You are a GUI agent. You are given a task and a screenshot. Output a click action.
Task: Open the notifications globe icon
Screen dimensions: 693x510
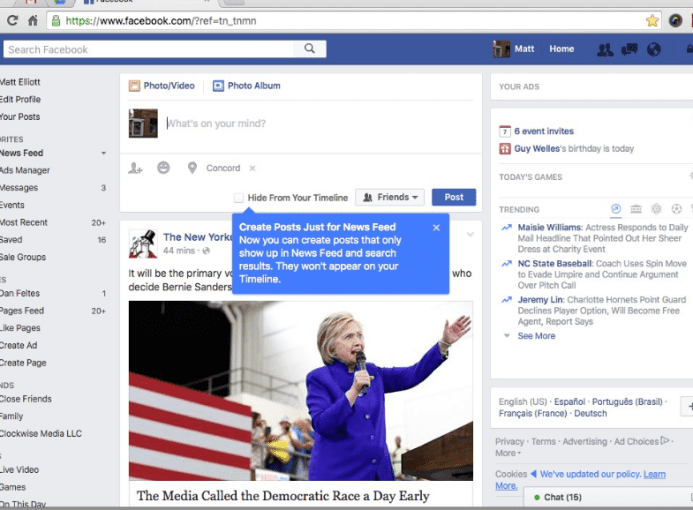pos(654,49)
